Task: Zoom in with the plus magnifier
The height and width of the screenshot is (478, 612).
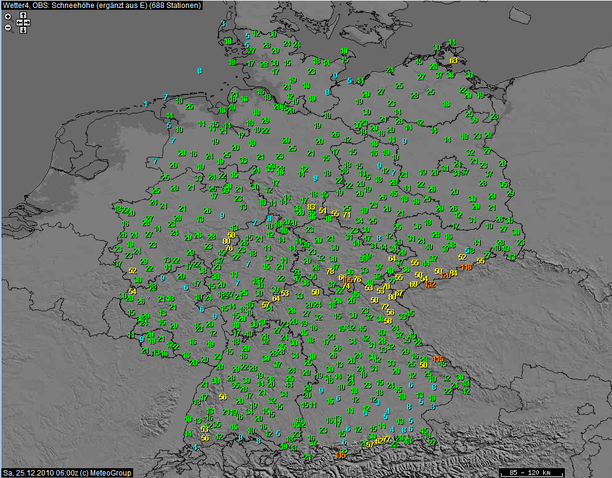Action: (x=8, y=17)
